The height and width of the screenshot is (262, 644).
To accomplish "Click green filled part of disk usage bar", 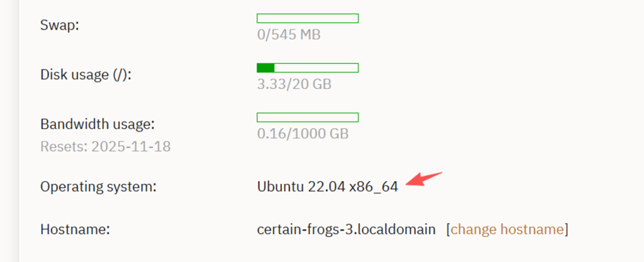I will click(265, 68).
